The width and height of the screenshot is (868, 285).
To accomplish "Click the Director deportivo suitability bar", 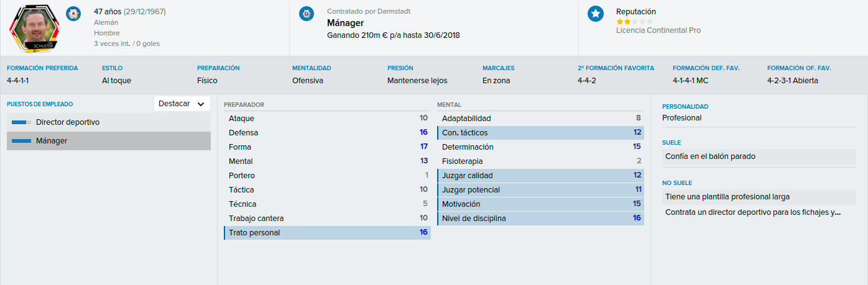I will (21, 122).
